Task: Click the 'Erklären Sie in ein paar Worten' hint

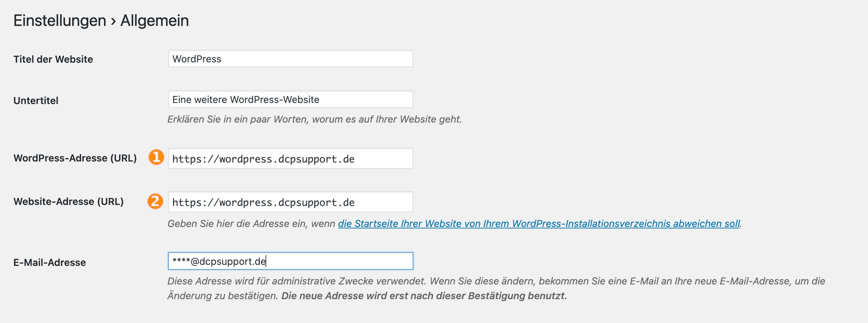Action: [x=314, y=119]
